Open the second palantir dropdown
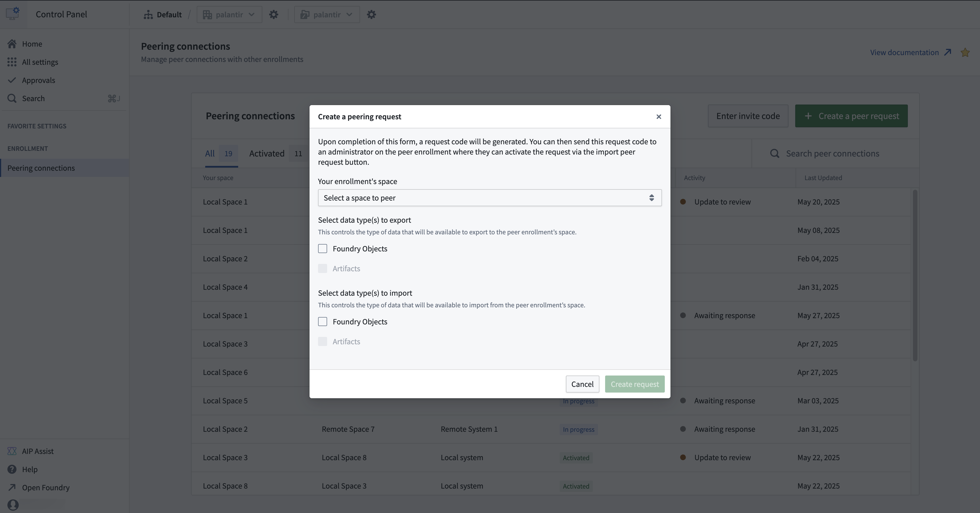This screenshot has width=980, height=513. 326,14
